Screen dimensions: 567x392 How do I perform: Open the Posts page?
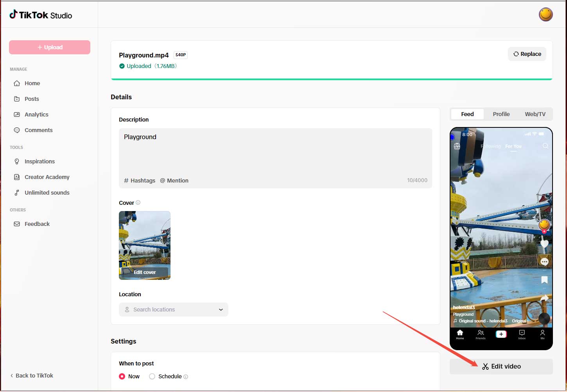click(31, 98)
